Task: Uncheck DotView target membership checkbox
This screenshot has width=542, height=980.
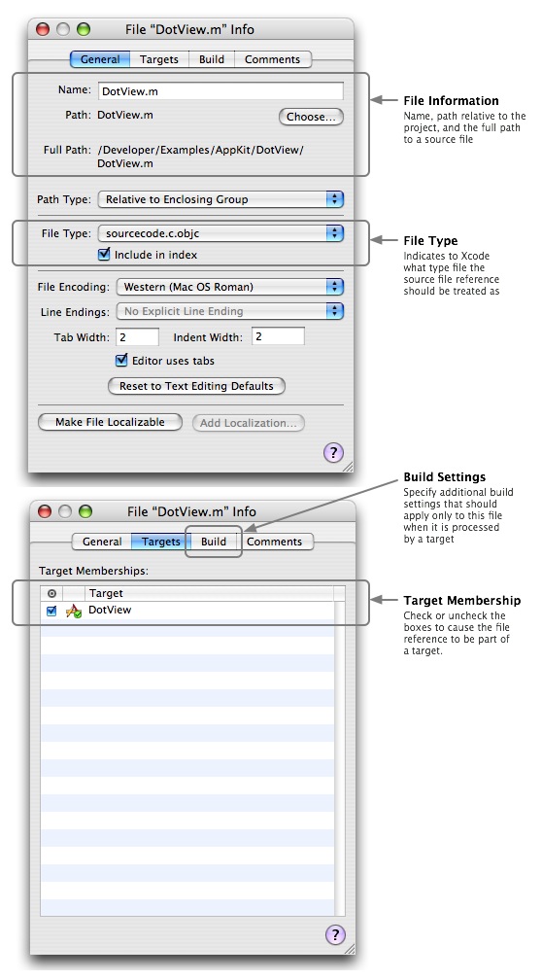Action: 51,612
